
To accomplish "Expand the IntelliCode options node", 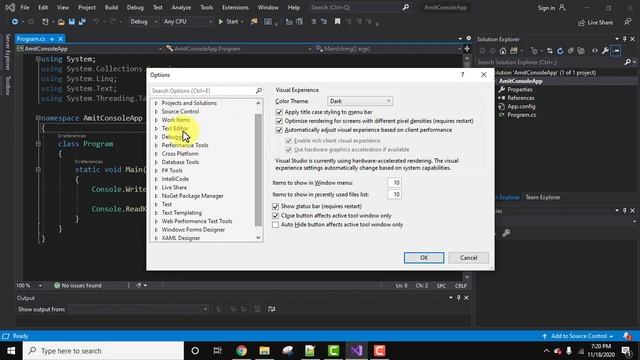I will (156, 179).
